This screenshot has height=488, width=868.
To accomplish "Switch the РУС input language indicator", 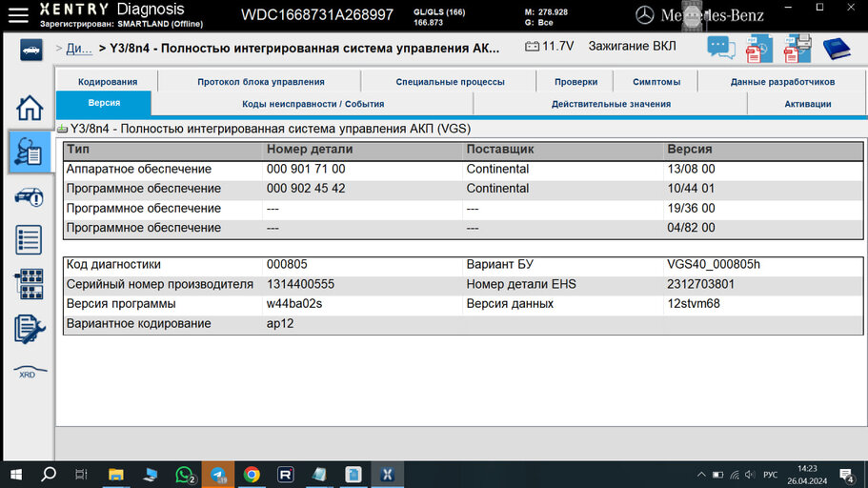I will [770, 475].
